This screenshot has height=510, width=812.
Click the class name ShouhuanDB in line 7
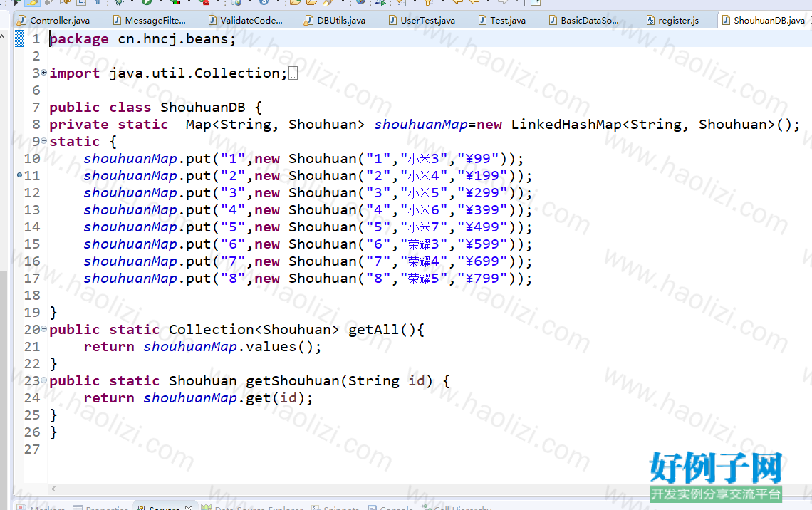[x=202, y=107]
